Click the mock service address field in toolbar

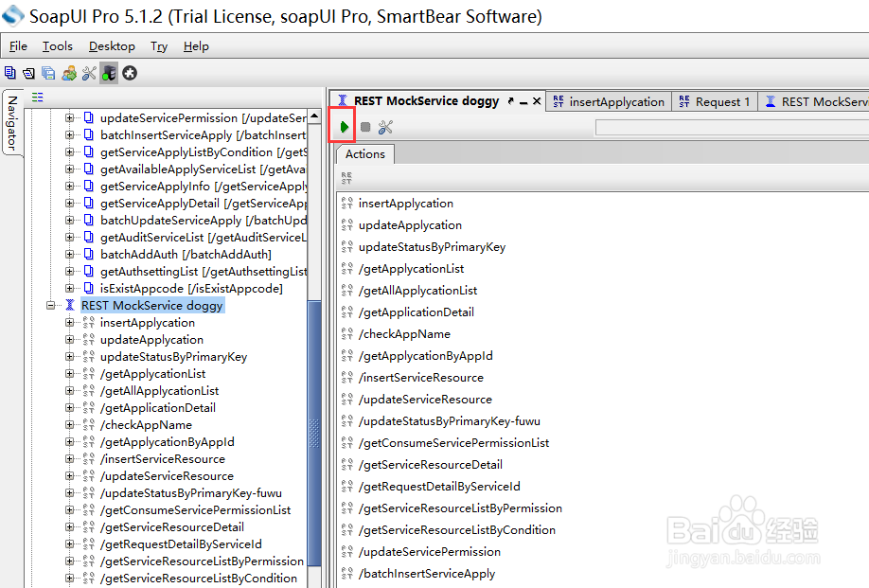coord(732,128)
